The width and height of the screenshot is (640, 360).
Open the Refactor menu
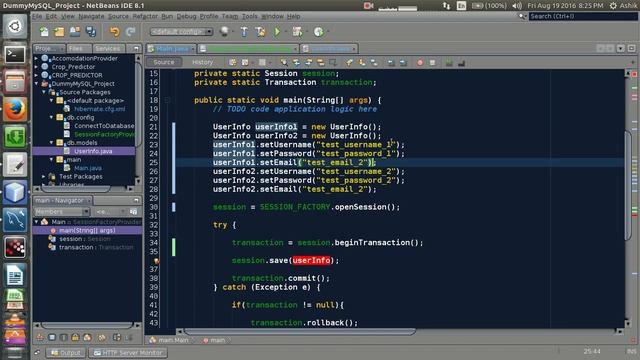point(145,16)
